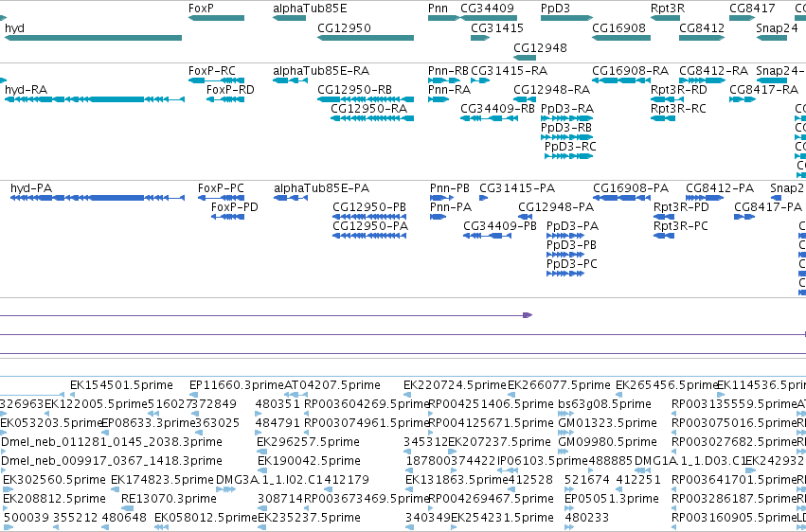Click the CG12950 gene bar
806x532 pixels.
tap(366, 38)
